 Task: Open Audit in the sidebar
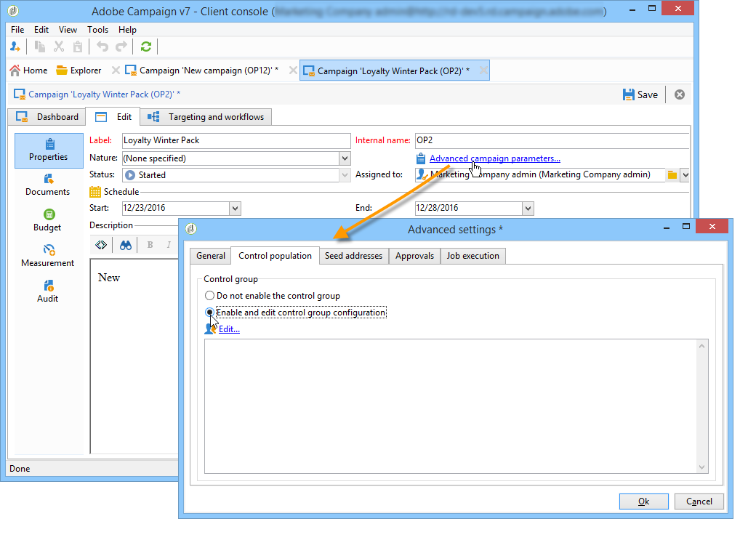pos(48,292)
